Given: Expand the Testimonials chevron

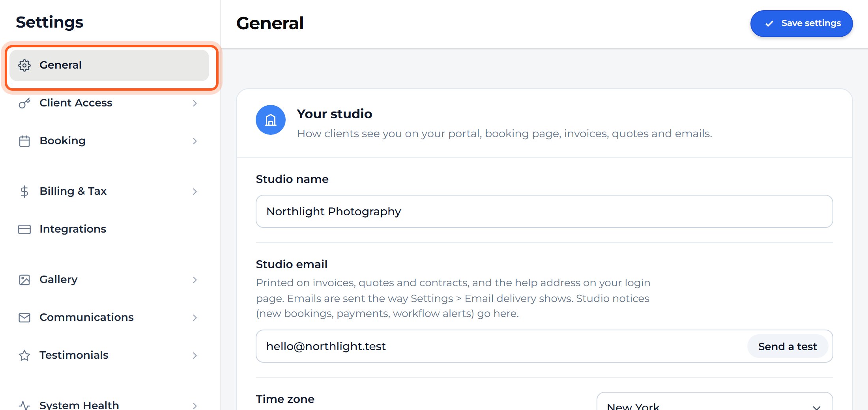Looking at the screenshot, I should (x=195, y=356).
